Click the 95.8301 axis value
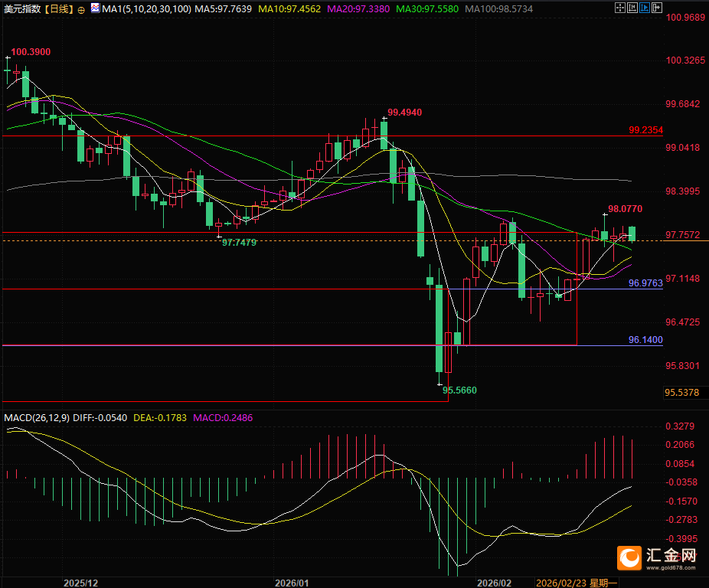The image size is (709, 588). tap(683, 365)
